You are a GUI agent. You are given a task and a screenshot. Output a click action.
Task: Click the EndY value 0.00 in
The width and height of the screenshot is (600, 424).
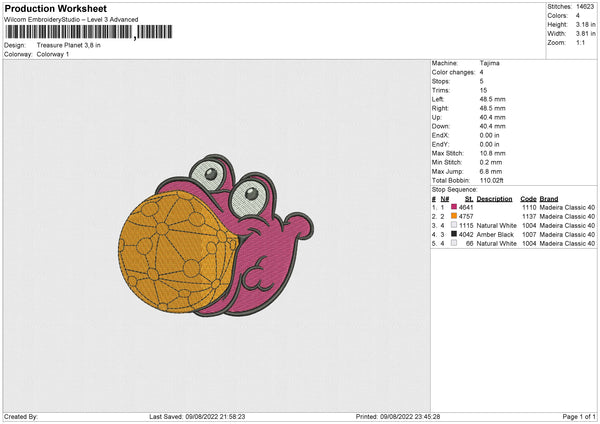tap(489, 144)
